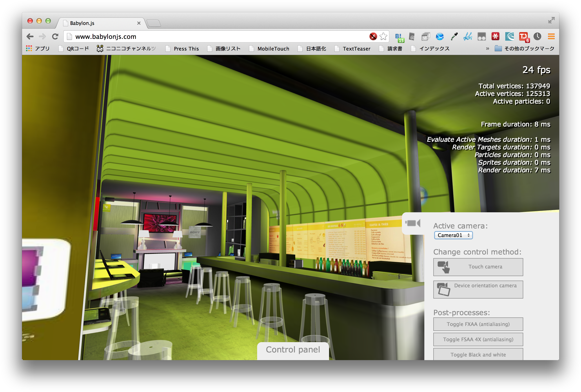Open the インデックス bookmark
Image resolution: width=581 pixels, height=392 pixels.
(430, 49)
